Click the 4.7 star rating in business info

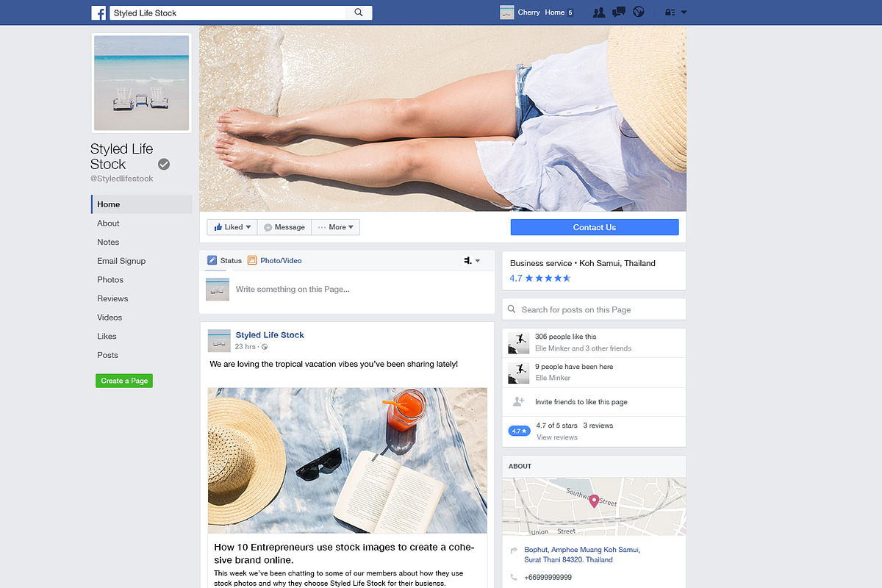point(540,278)
